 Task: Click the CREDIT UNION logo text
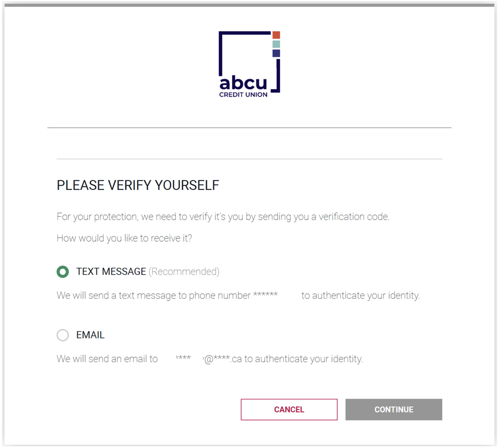pos(243,94)
